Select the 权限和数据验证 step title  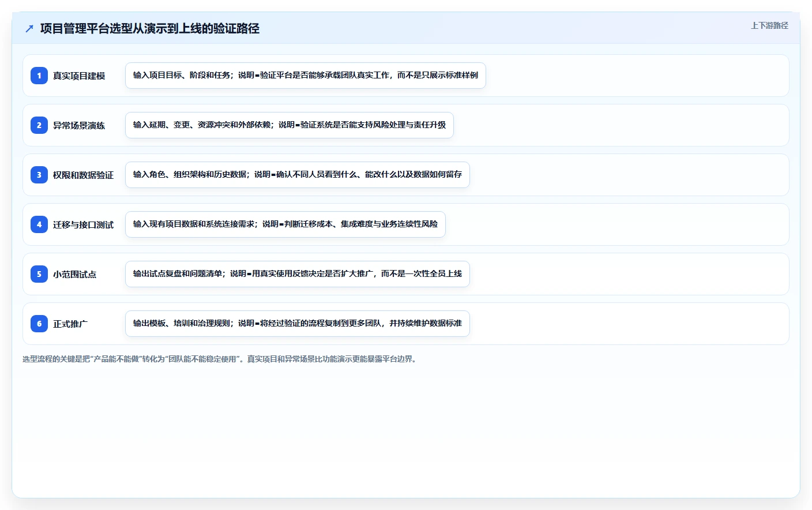click(x=83, y=175)
